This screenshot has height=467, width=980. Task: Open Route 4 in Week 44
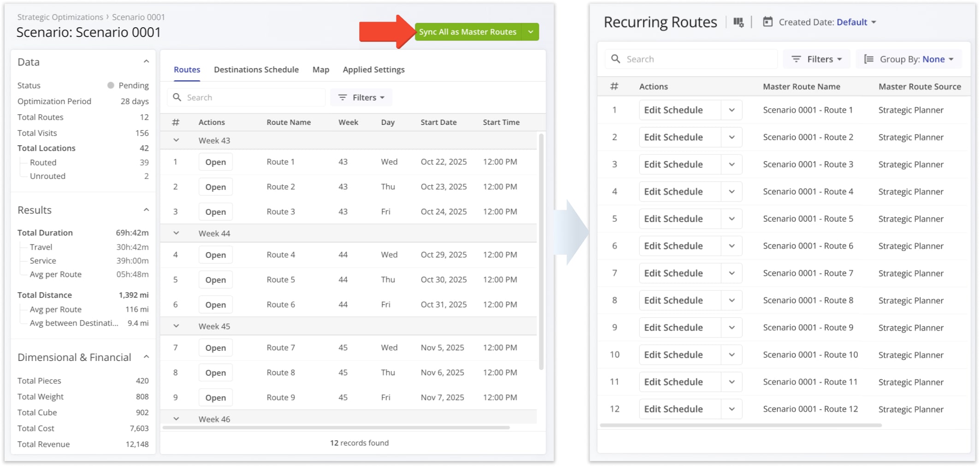[x=215, y=255]
